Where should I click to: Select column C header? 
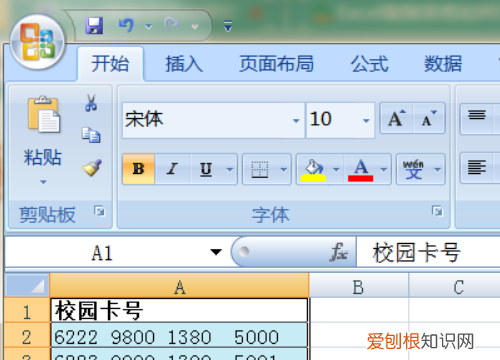(x=455, y=286)
